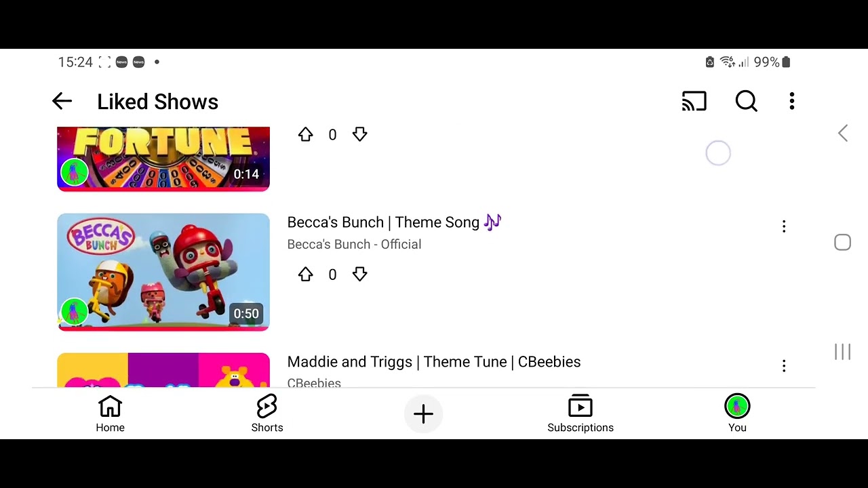Upvote the Becca's Bunch Theme Song video
Screen dimensions: 868x488
coord(305,274)
